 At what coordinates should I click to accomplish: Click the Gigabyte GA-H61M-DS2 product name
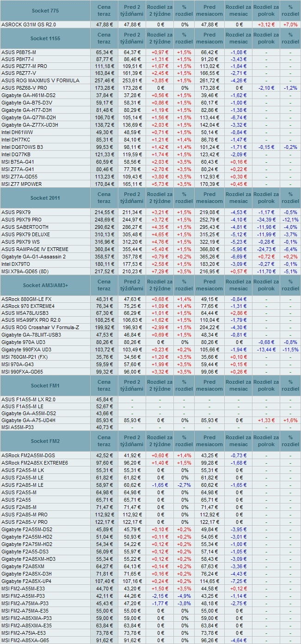click(x=28, y=95)
